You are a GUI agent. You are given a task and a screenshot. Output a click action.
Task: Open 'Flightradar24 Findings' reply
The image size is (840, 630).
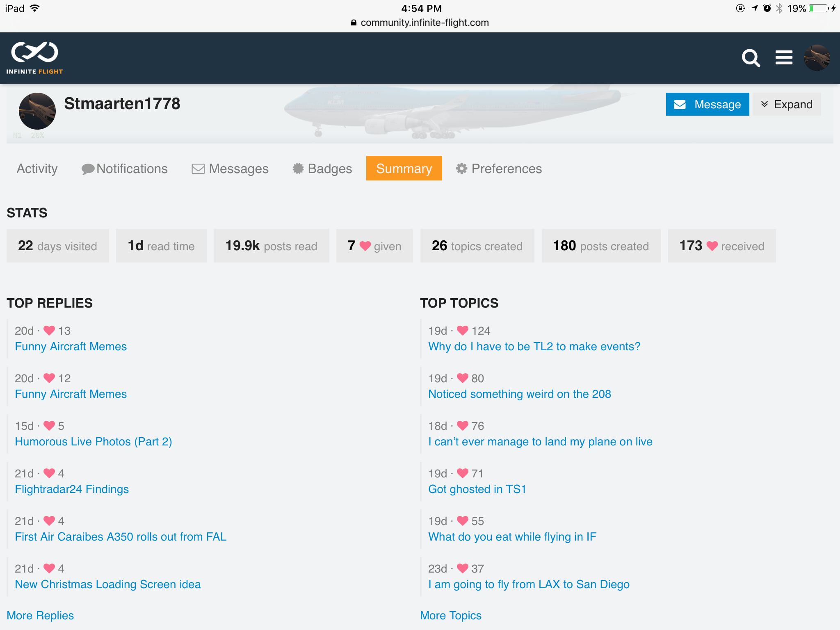(x=72, y=489)
